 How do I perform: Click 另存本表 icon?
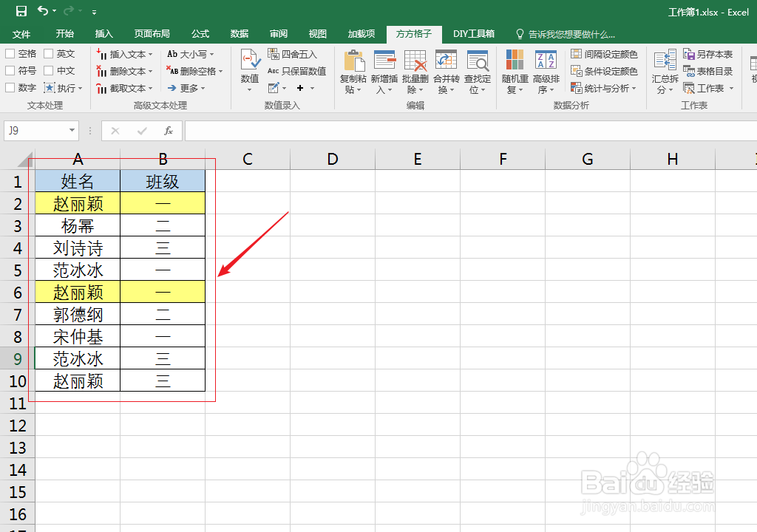pyautogui.click(x=688, y=54)
